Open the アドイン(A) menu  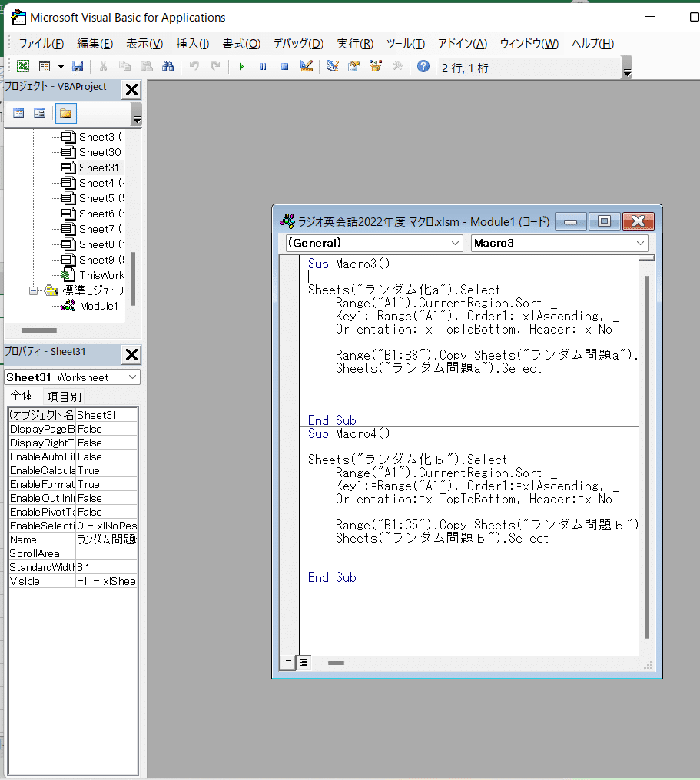(x=463, y=44)
